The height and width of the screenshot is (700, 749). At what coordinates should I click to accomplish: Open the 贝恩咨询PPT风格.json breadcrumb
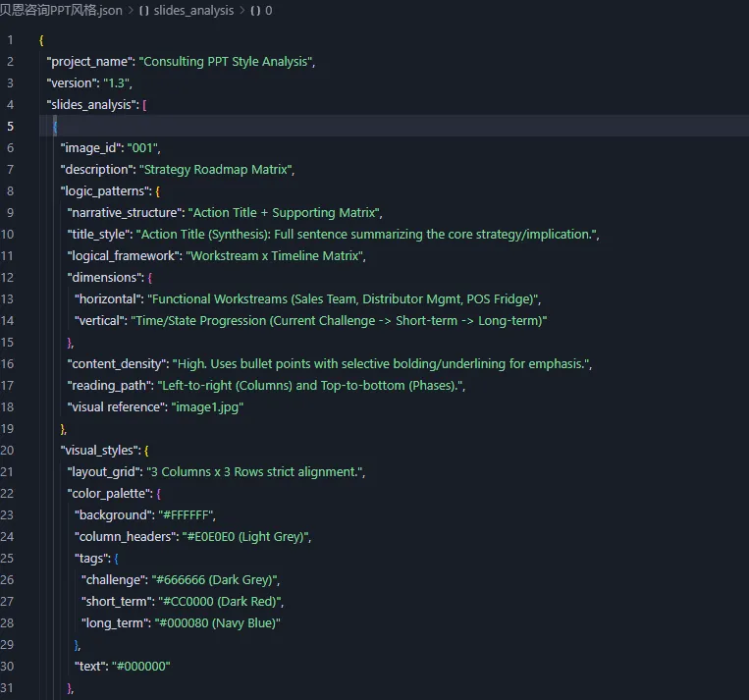61,11
